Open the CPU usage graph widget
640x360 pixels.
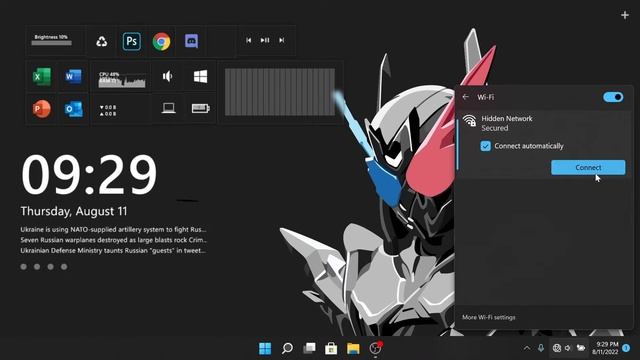(122, 80)
